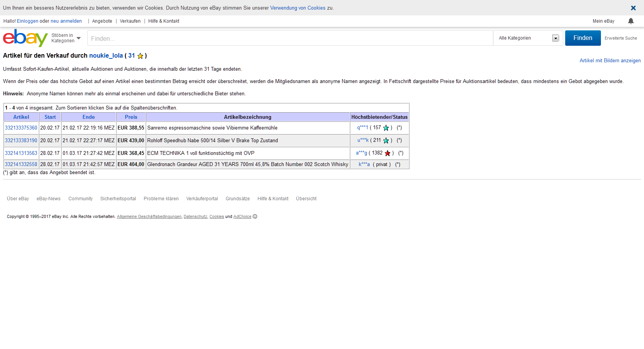Image resolution: width=644 pixels, height=349 pixels.
Task: Open Hilfe & Kontakt in top bar
Action: coord(164,21)
